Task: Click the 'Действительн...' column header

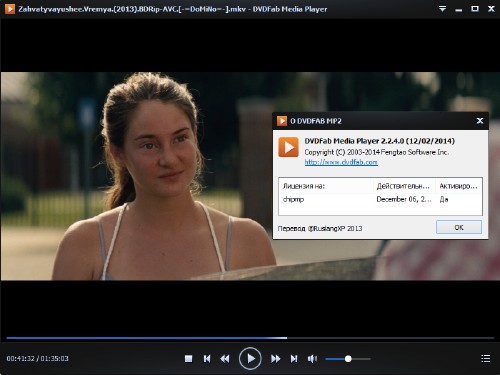Action: coord(404,186)
